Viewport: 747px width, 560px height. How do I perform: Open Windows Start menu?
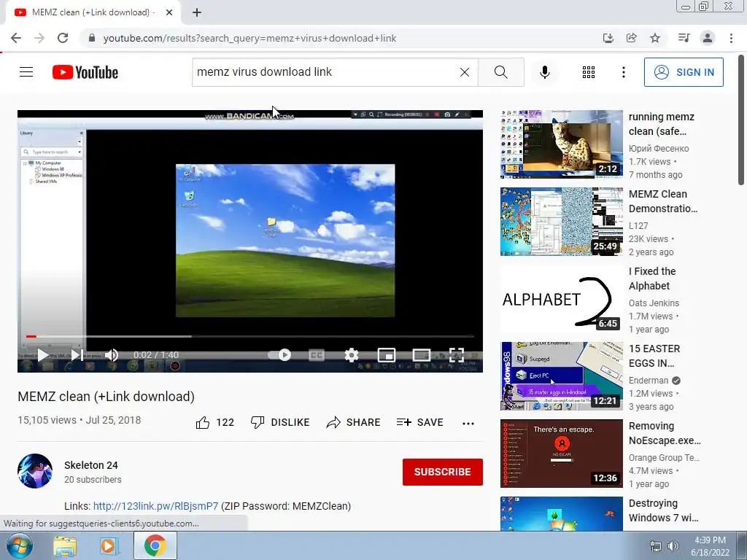pos(19,545)
